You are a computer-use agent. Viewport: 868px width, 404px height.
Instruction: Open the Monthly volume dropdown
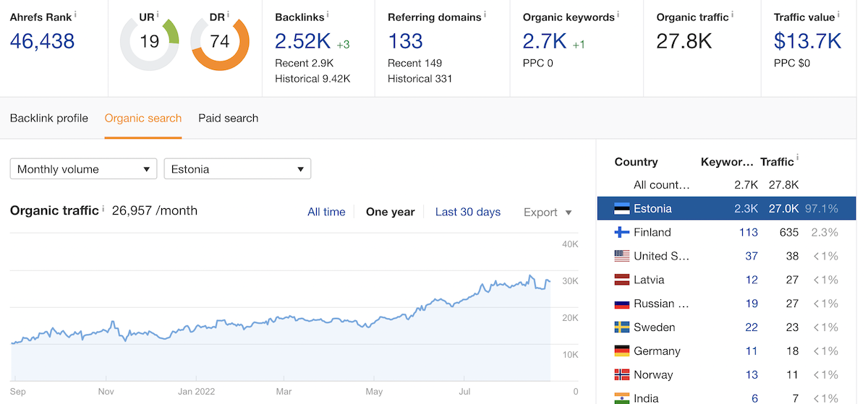tap(83, 169)
